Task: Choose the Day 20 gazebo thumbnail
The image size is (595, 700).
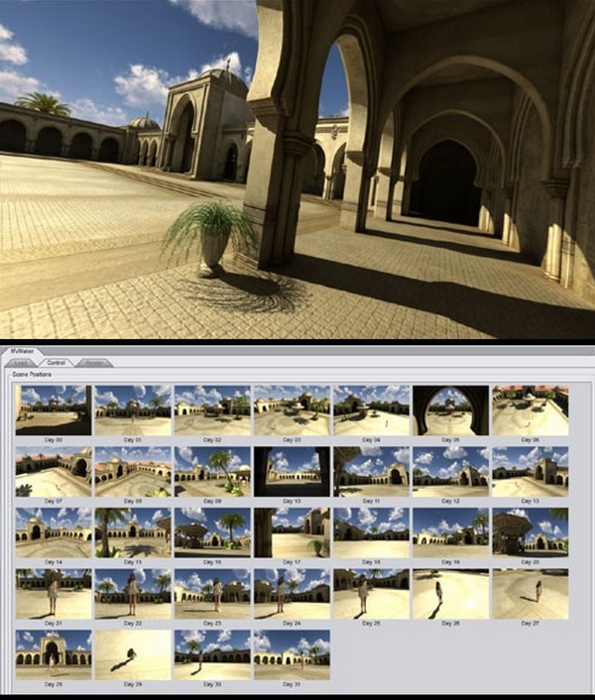Action: point(530,531)
